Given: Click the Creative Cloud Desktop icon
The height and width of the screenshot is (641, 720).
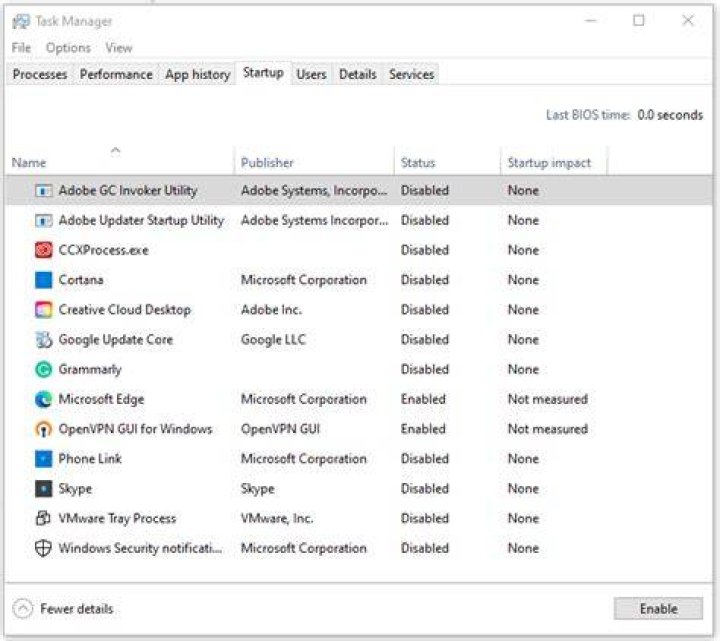Looking at the screenshot, I should (44, 309).
